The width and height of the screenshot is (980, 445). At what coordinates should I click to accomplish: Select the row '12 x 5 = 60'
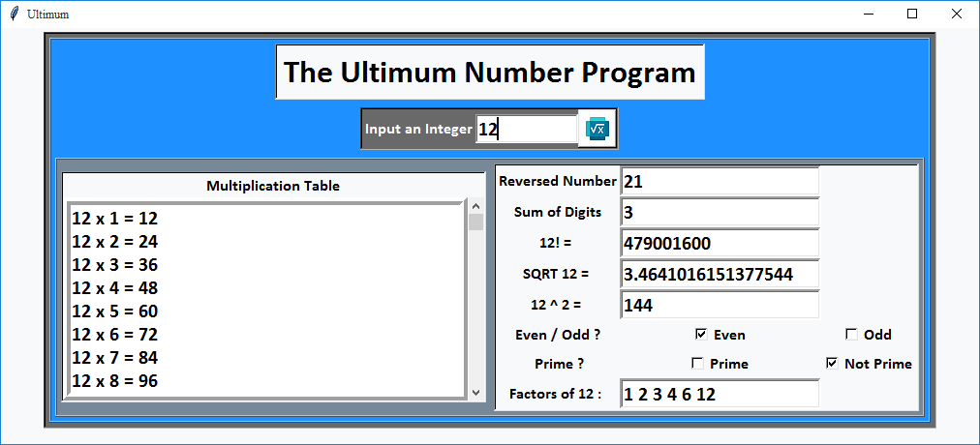tap(267, 311)
